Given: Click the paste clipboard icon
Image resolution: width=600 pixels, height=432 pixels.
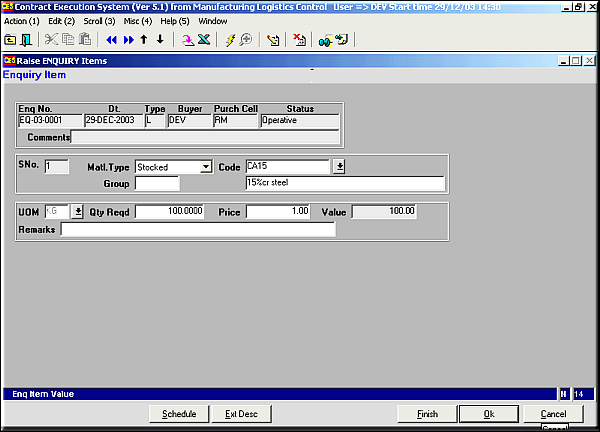Looking at the screenshot, I should [84, 40].
